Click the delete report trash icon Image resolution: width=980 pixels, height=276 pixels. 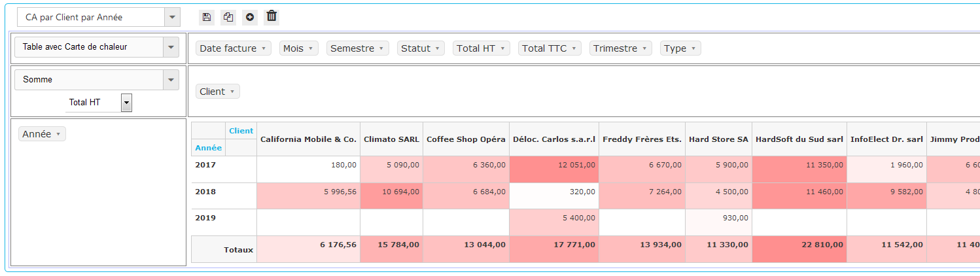pos(272,17)
